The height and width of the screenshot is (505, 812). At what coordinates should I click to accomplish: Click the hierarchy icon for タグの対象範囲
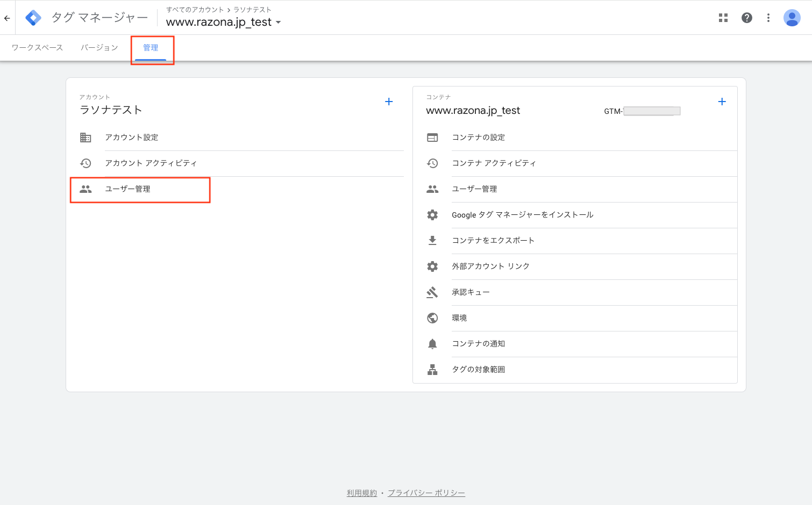point(432,370)
